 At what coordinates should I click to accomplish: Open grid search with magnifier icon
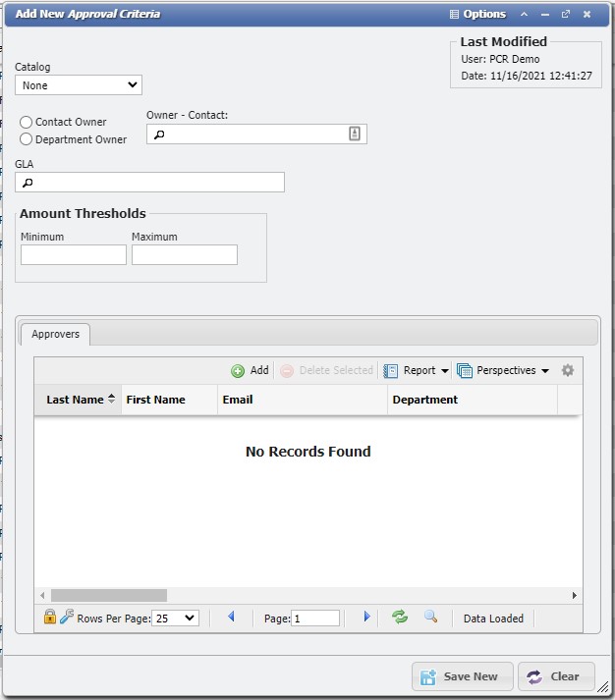tap(430, 617)
